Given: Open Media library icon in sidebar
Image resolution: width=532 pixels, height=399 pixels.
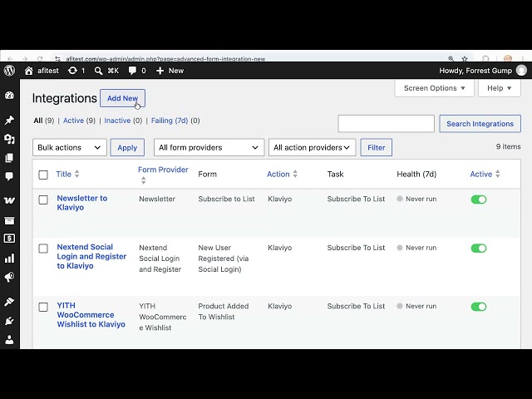Looking at the screenshot, I should coord(9,139).
